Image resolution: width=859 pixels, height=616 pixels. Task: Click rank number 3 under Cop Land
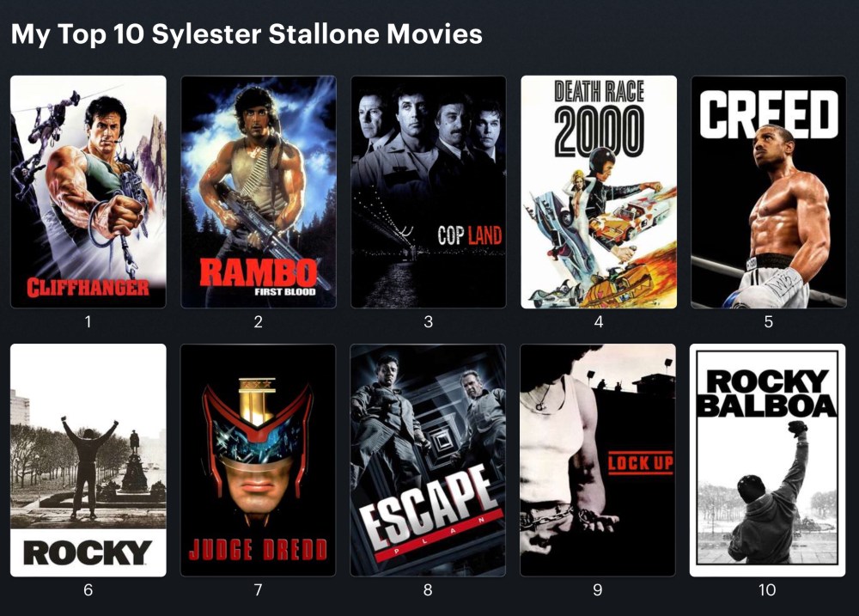click(x=429, y=321)
